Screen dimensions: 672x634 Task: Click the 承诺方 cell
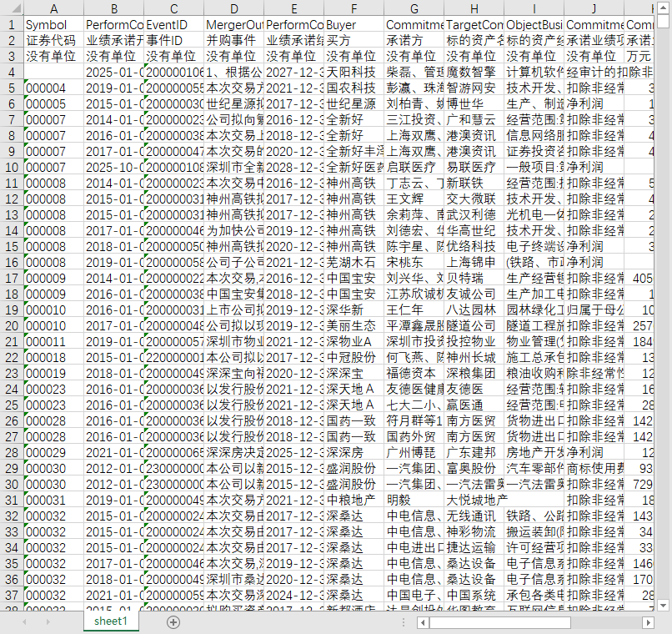tap(414, 40)
